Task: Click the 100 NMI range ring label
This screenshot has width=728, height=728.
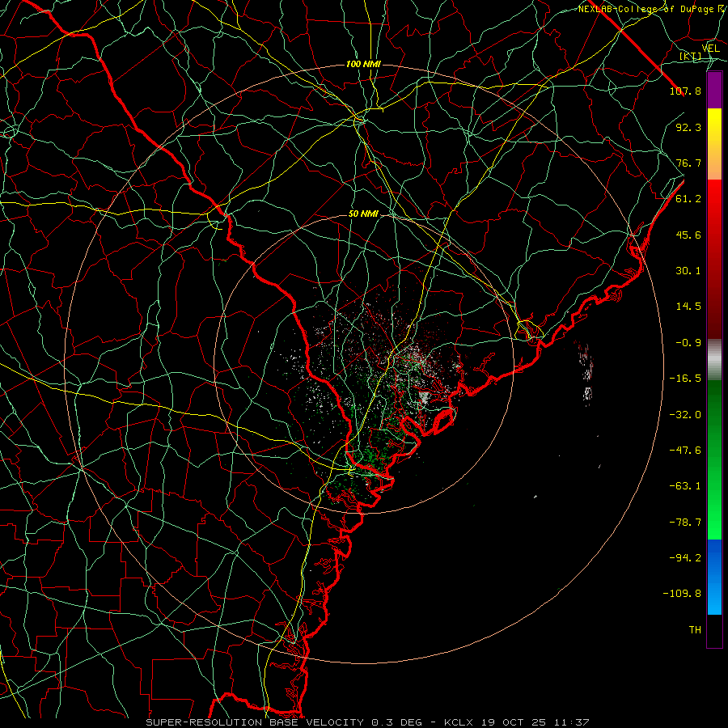Action: coord(363,64)
